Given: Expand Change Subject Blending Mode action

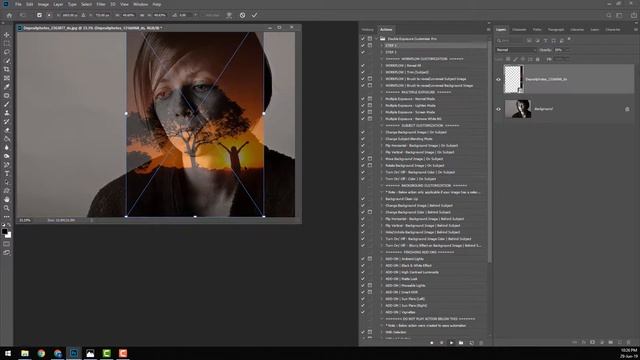Looking at the screenshot, I should click(382, 139).
